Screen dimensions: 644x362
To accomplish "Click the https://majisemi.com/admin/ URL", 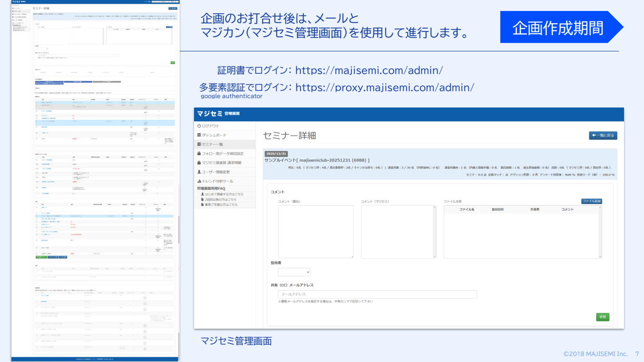I will (369, 71).
